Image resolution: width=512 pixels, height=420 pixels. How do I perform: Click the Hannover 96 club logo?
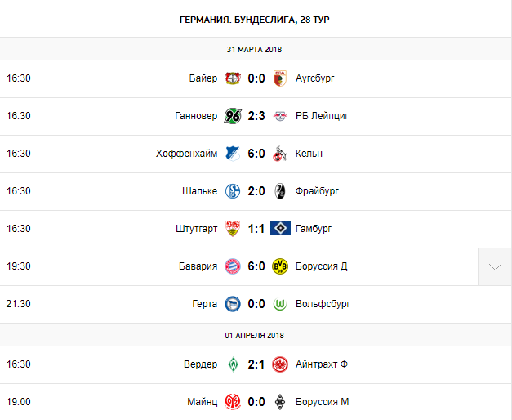point(233,116)
